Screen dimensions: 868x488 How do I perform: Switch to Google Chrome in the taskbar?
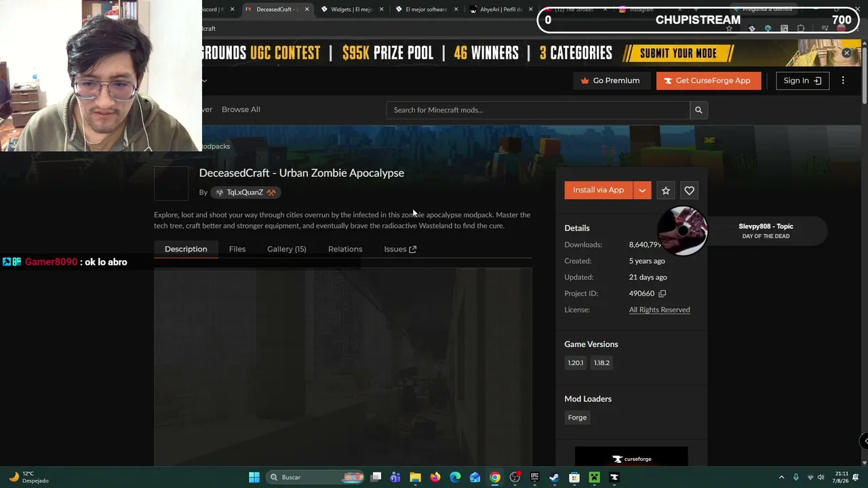(495, 477)
